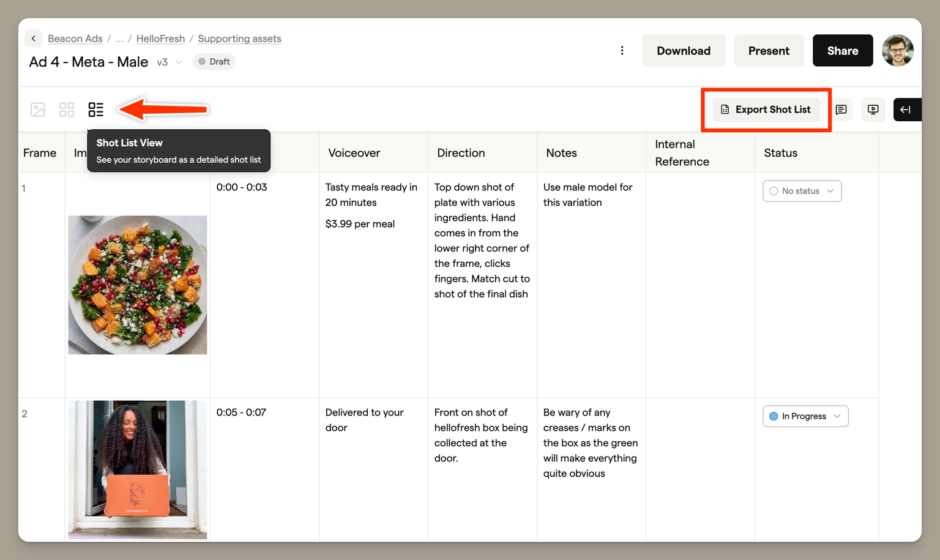Viewport: 940px width, 560px height.
Task: Click the back arrow beside Beacon Ads
Action: click(x=34, y=39)
